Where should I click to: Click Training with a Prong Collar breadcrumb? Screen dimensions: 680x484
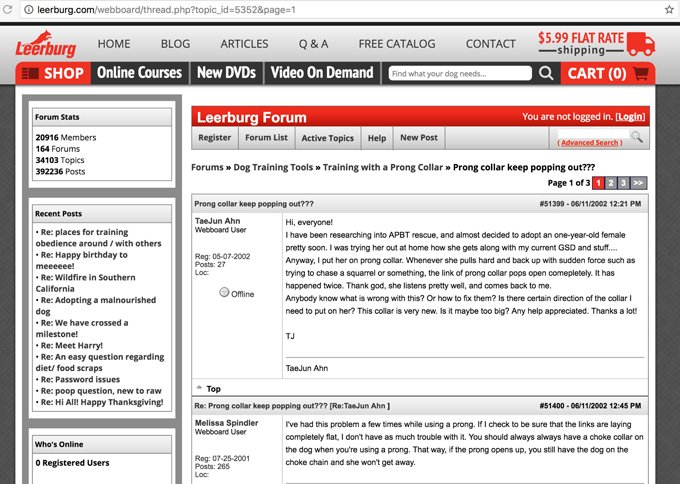(383, 167)
